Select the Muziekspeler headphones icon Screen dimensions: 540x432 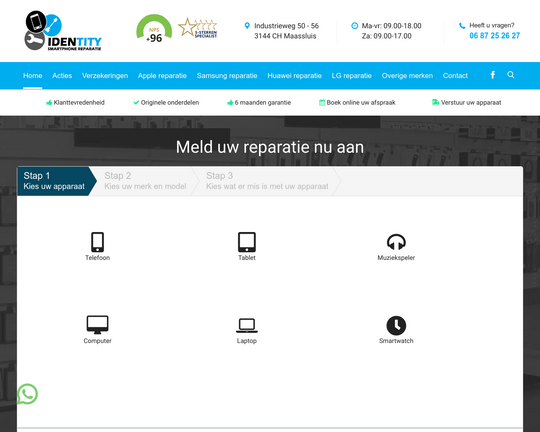click(x=396, y=242)
